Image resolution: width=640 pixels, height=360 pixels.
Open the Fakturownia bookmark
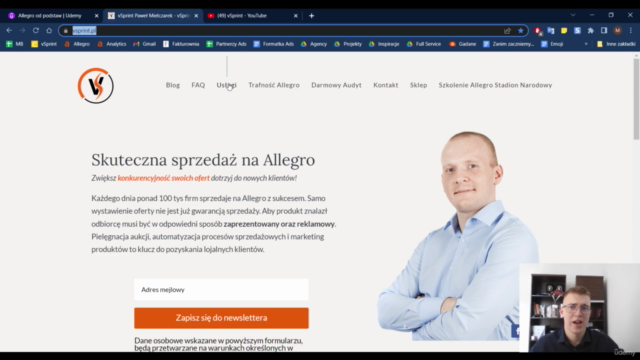pos(181,44)
